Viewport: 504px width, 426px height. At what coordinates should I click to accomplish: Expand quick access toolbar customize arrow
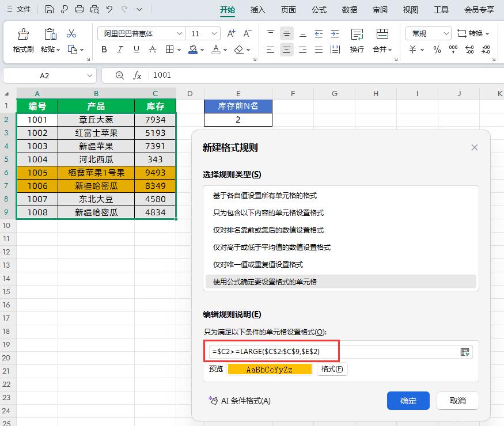coord(139,9)
